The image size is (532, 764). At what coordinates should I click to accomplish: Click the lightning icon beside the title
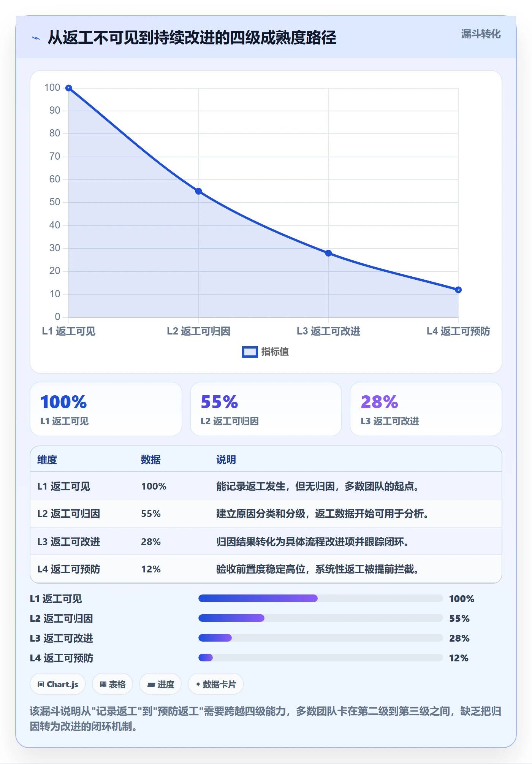click(x=36, y=38)
